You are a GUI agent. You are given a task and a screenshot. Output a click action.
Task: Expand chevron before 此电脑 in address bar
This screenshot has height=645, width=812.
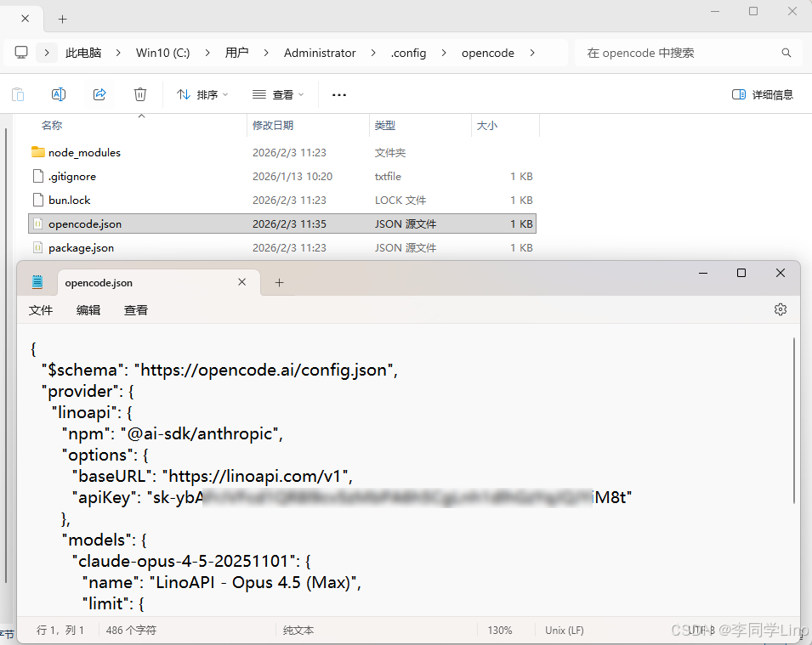click(x=47, y=53)
